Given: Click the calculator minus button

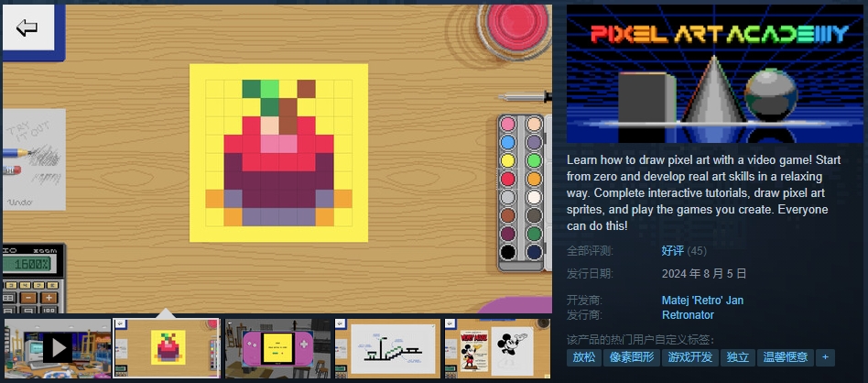Looking at the screenshot, I should [x=27, y=298].
